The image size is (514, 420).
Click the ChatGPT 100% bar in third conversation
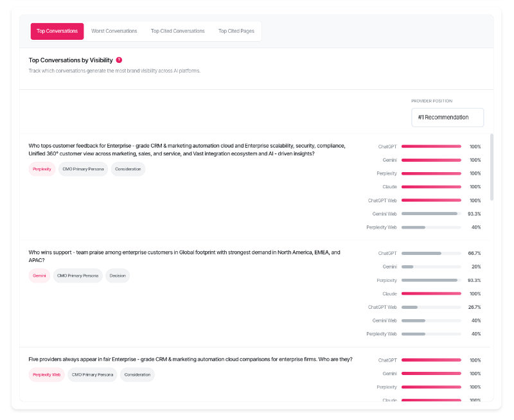point(431,360)
